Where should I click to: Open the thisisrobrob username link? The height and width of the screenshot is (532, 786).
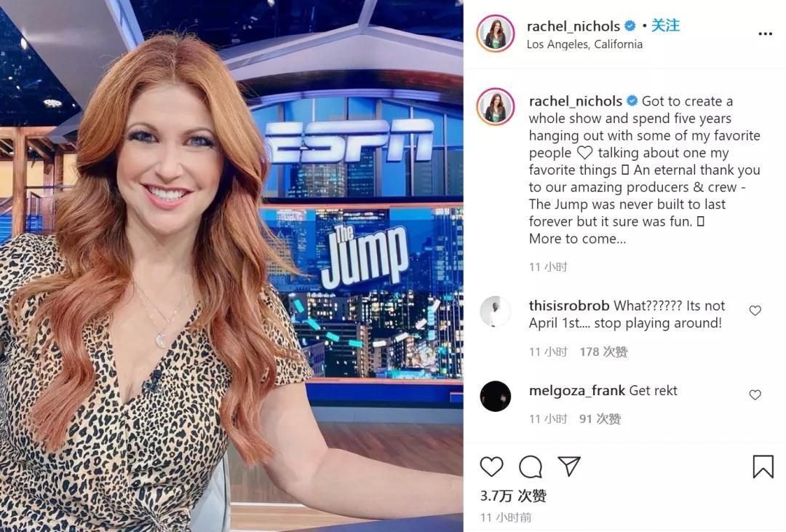pos(569,306)
